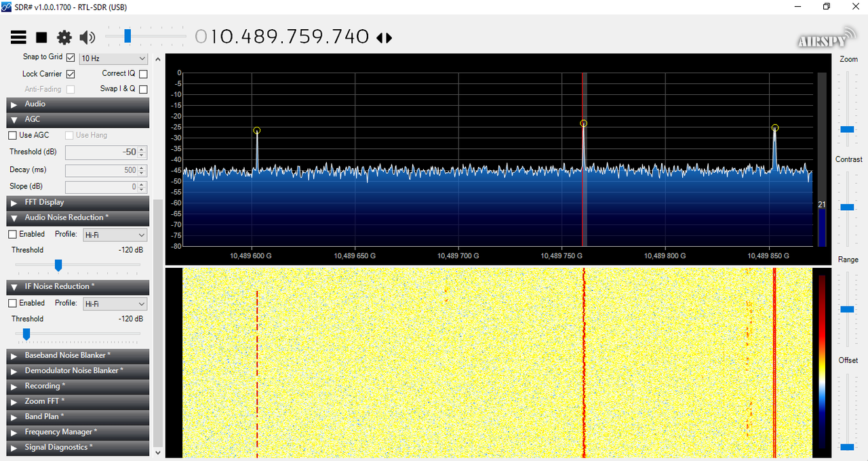This screenshot has height=461, width=868.
Task: Adjust the Zoom vertical slider
Action: coord(847,129)
